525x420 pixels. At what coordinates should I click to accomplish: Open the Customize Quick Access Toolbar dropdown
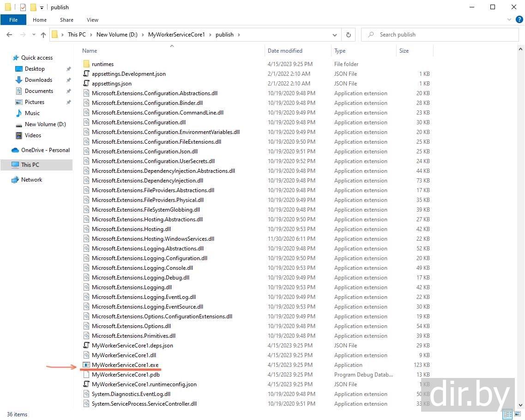coord(42,7)
